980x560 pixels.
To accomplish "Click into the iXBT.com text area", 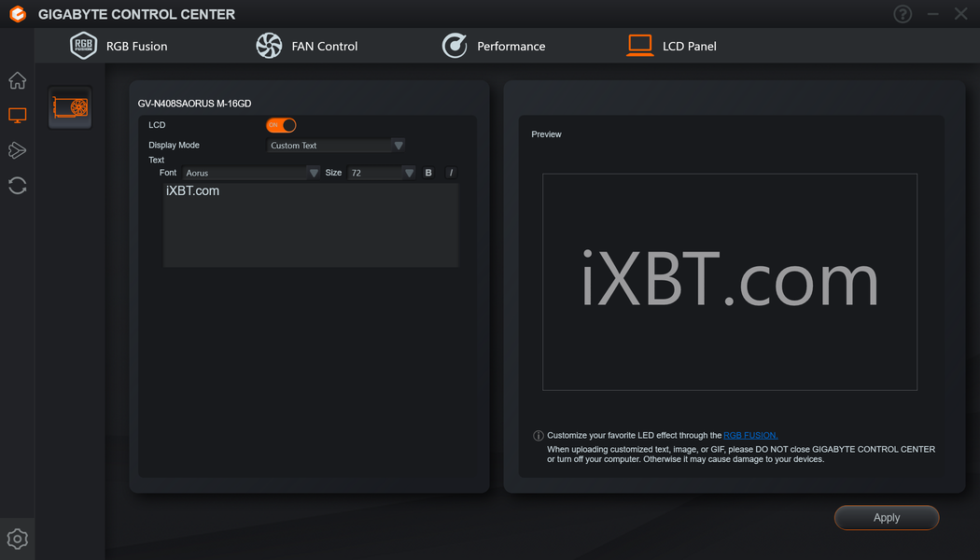I will (x=311, y=225).
